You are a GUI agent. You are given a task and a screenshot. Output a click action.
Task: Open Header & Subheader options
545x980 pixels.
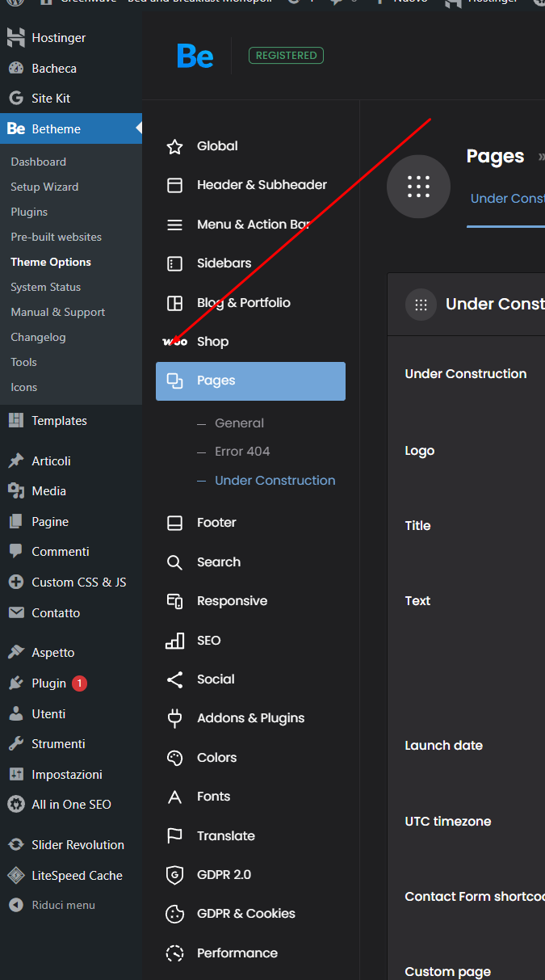(261, 185)
